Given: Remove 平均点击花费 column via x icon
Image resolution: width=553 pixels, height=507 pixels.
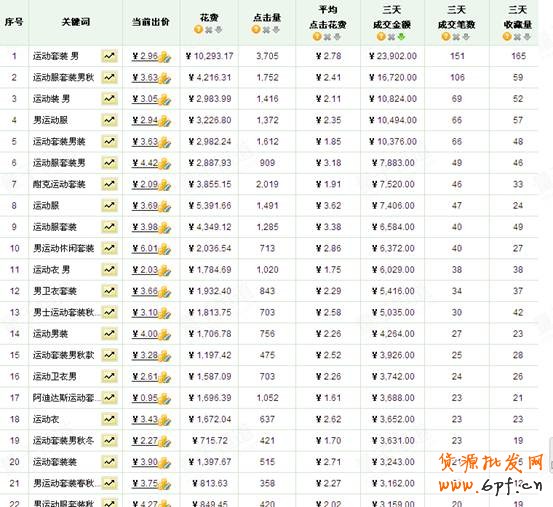Looking at the screenshot, I should coord(328,37).
